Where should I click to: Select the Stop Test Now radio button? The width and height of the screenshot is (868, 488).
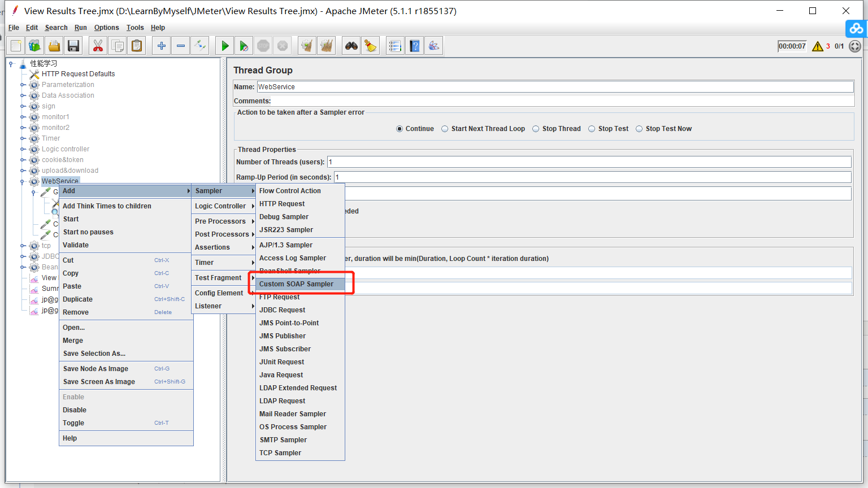[639, 129]
